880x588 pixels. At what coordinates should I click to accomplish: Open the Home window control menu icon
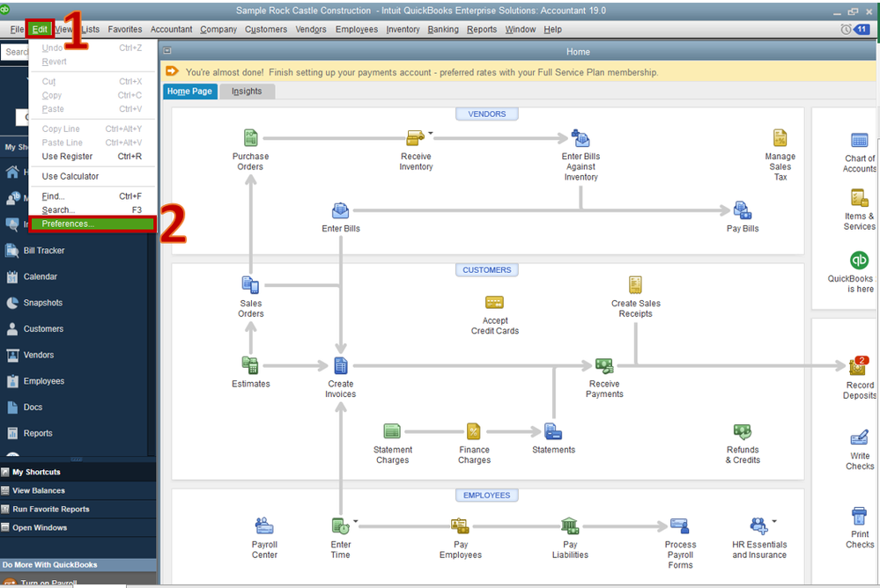(167, 50)
